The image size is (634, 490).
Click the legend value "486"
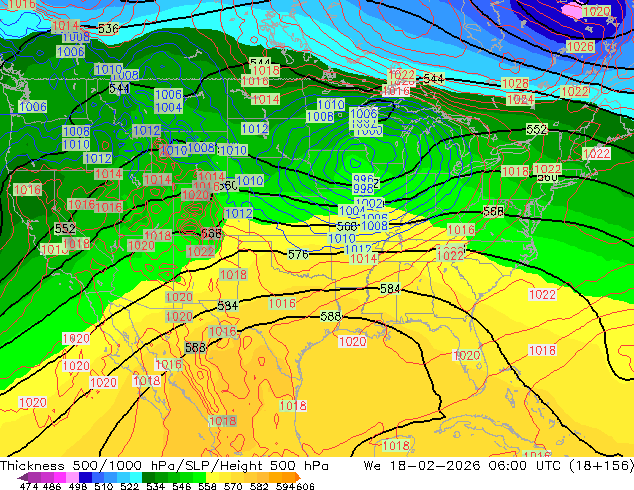pos(52,486)
